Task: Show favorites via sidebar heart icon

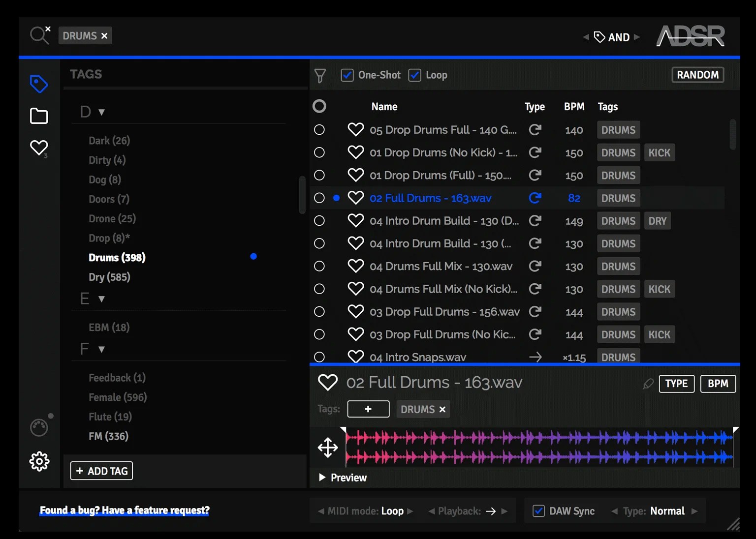Action: point(39,148)
